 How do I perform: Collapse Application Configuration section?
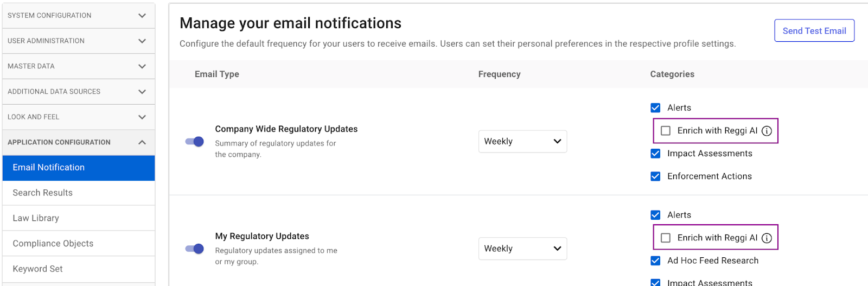tap(78, 142)
